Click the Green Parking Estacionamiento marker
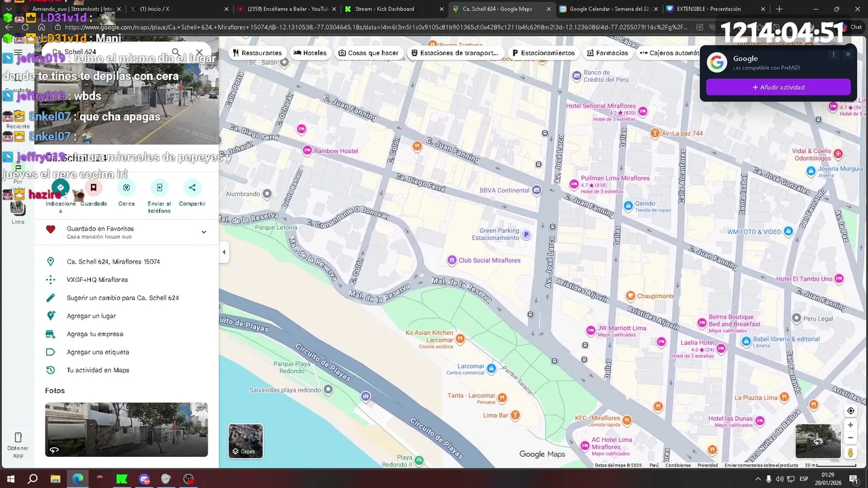This screenshot has width=868, height=488. (526, 235)
